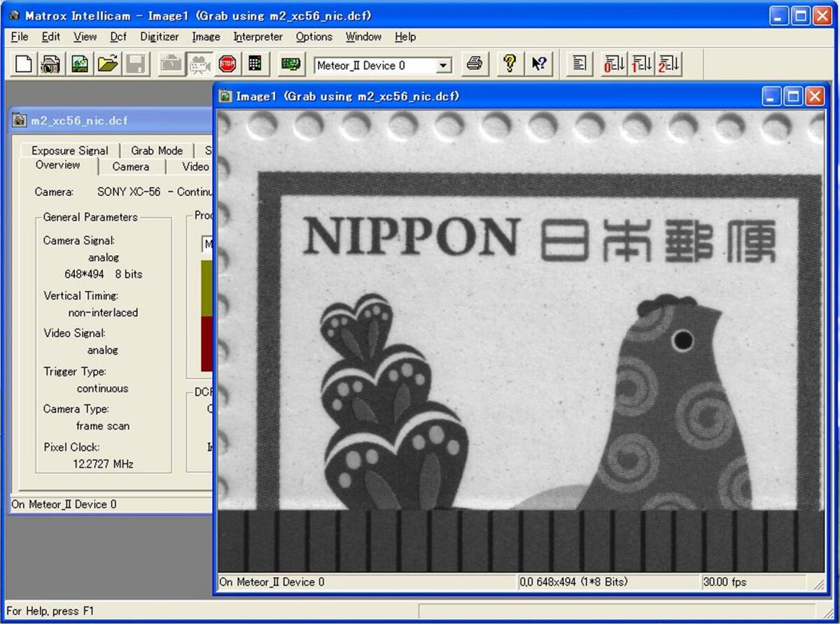
Task: Click the '0,0 648x494 (1*8 Bits)' status entry
Action: point(574,582)
